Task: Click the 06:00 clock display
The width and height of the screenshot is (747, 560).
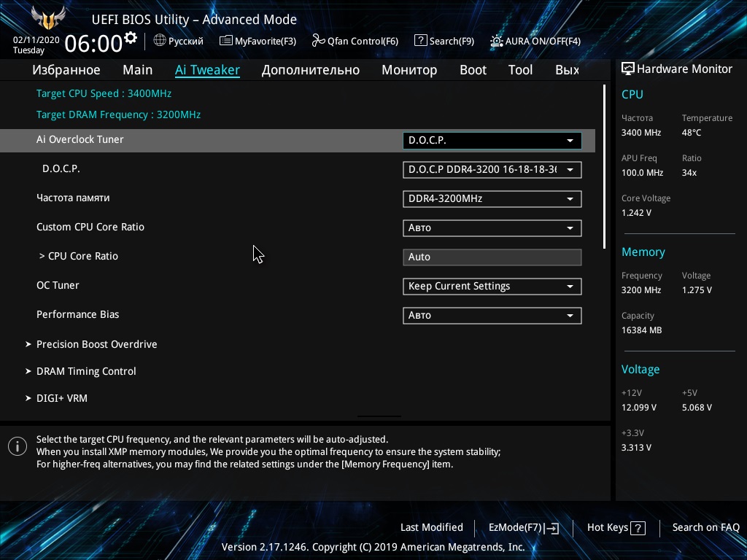Action: coord(93,43)
